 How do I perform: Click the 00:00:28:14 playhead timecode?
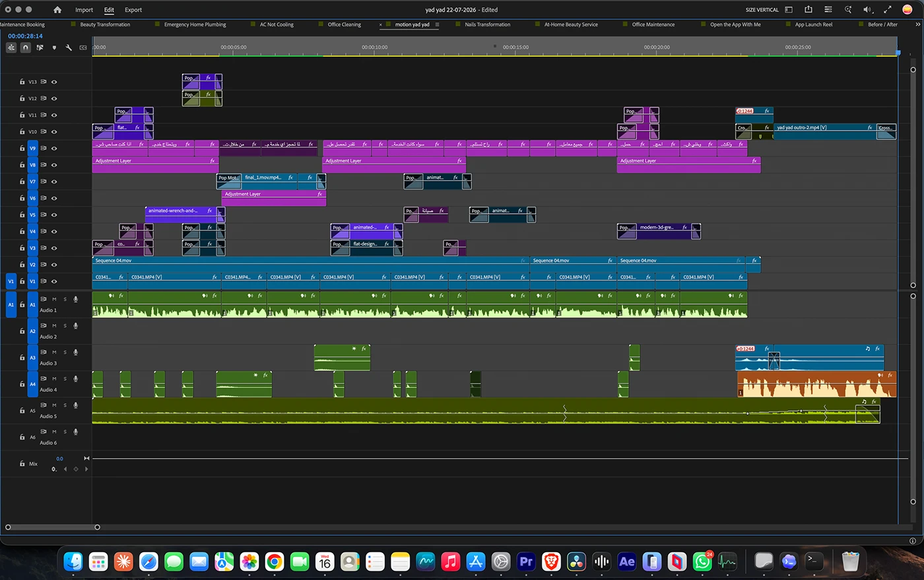25,36
